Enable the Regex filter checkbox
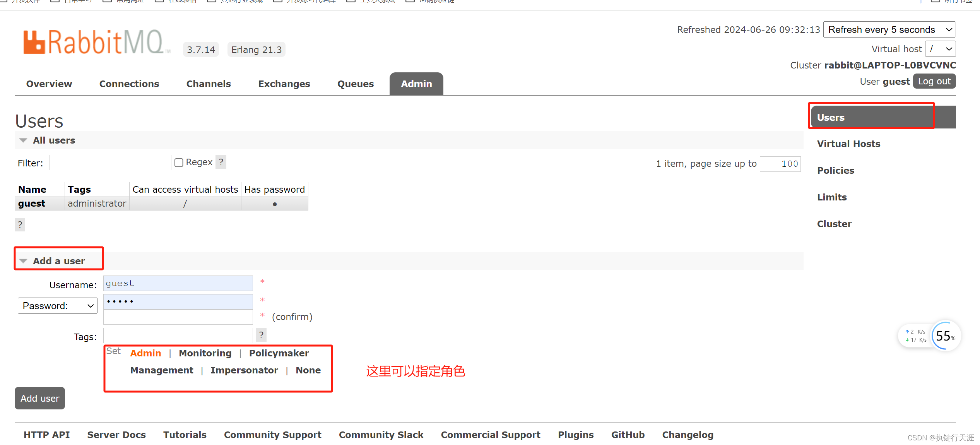Image resolution: width=980 pixels, height=445 pixels. tap(179, 163)
